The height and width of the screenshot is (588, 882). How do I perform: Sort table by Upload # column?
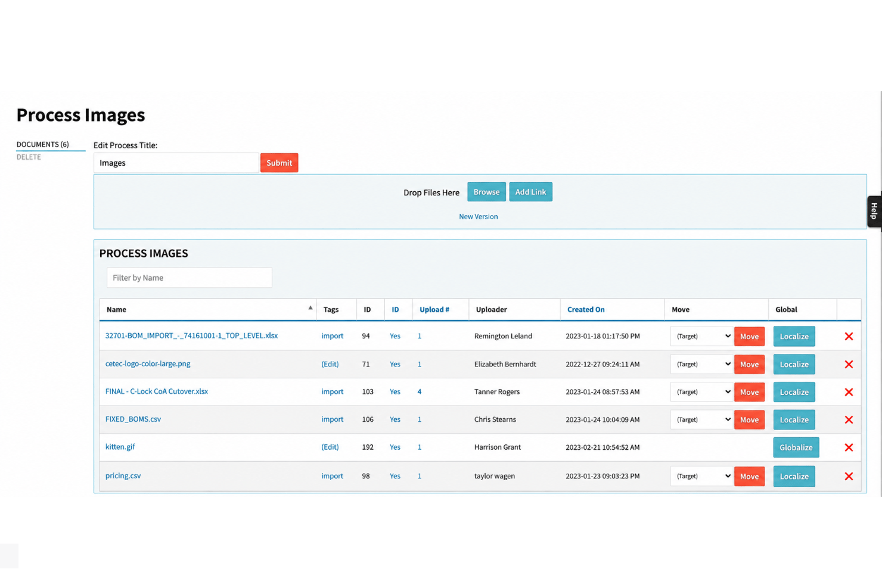tap(434, 310)
